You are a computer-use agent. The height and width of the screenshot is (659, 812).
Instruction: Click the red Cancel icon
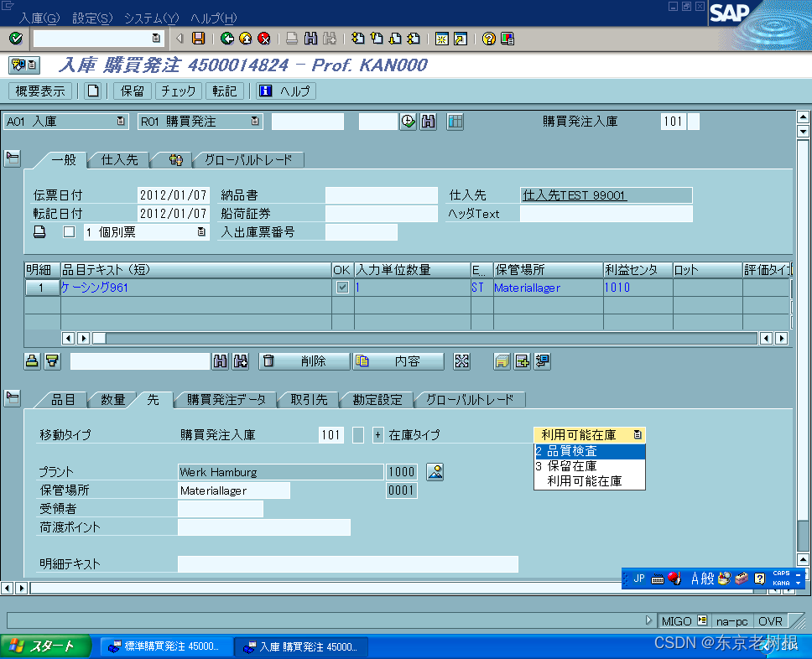(x=264, y=39)
